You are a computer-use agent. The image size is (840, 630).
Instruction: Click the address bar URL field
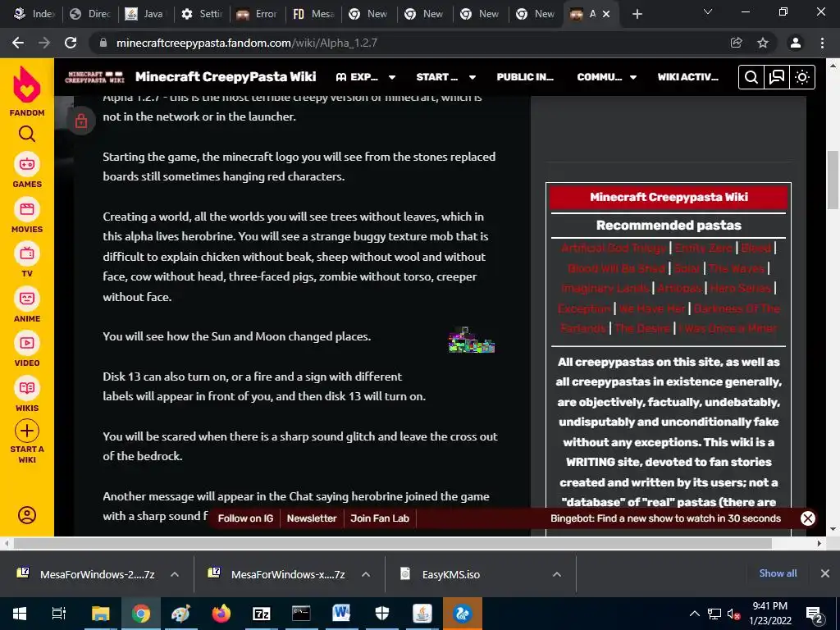point(407,43)
